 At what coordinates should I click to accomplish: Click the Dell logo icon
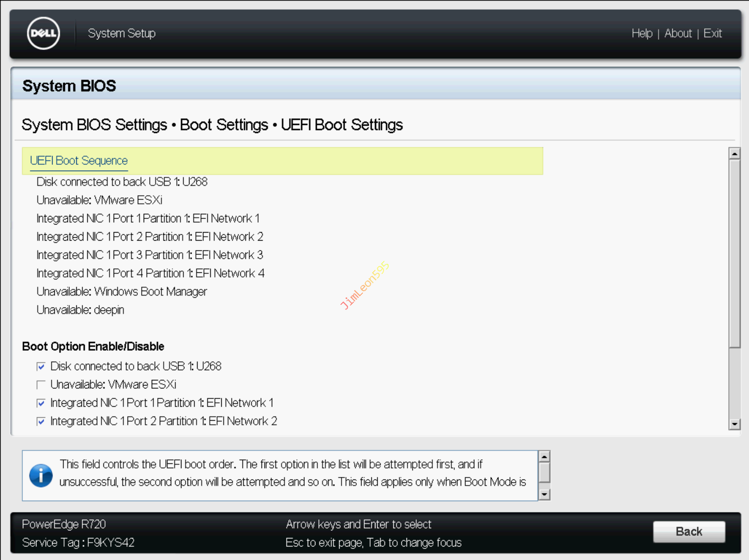click(43, 33)
